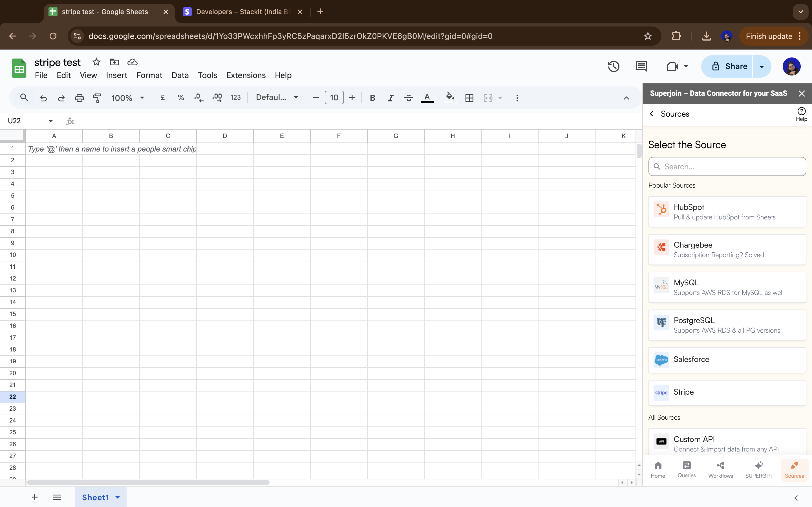812x507 pixels.
Task: Click the source Search field
Action: click(x=727, y=167)
